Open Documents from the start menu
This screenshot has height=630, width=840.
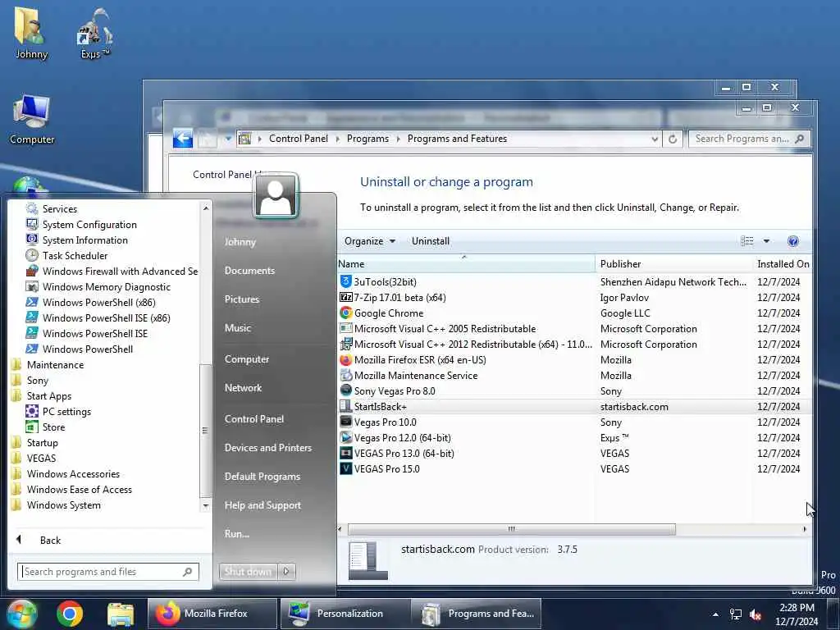tap(249, 271)
